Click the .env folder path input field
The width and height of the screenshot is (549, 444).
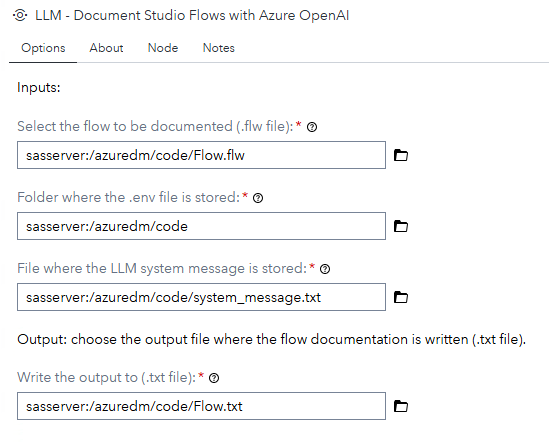click(x=201, y=226)
